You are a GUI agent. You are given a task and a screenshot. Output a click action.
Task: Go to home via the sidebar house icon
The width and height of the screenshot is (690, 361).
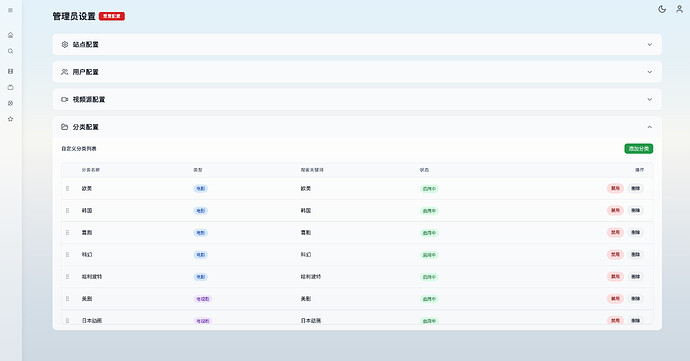pyautogui.click(x=11, y=35)
